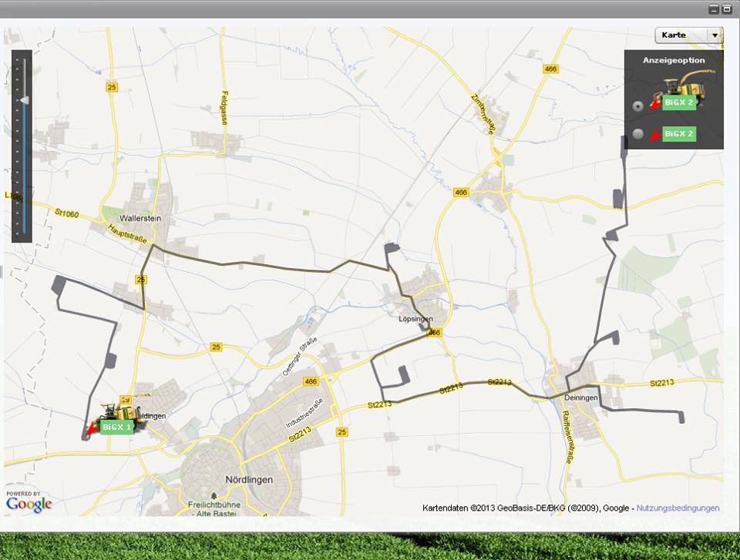Click the Wallerstein town label on map

click(x=140, y=218)
